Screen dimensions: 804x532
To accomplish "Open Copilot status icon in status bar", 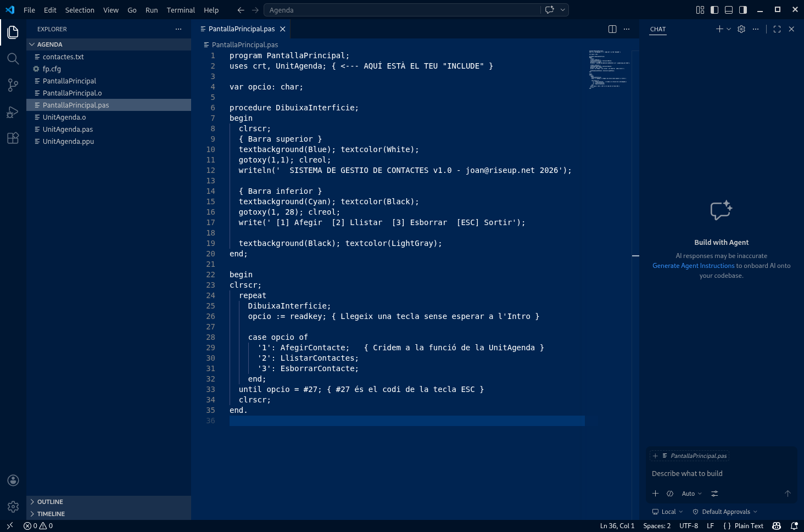I will (777, 526).
